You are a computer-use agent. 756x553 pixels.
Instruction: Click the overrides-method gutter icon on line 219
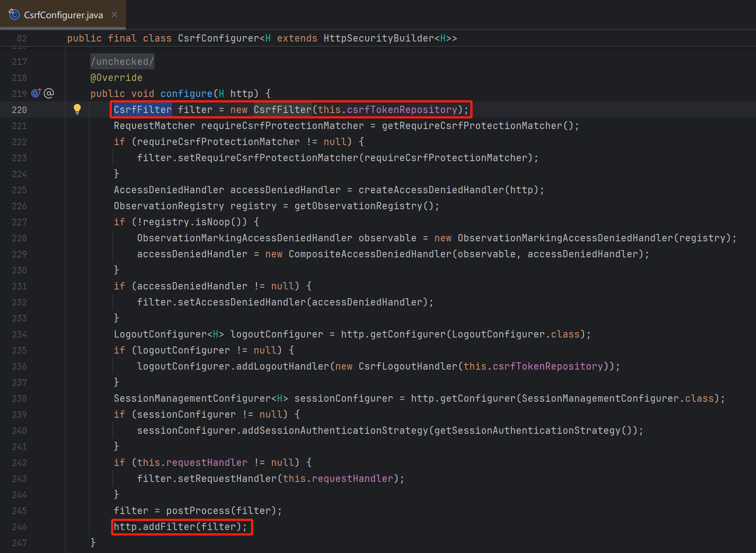(36, 93)
